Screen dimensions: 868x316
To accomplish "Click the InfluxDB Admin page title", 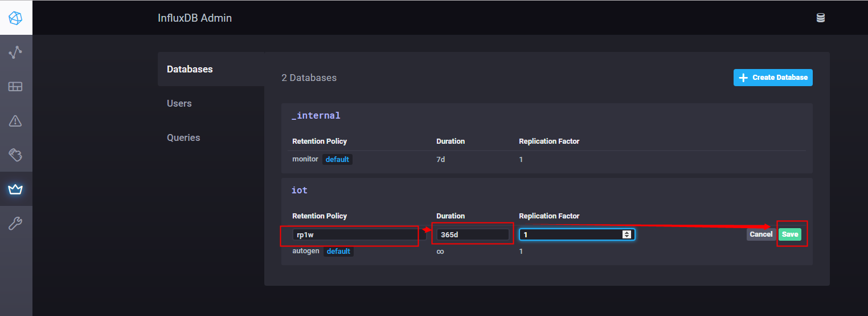I will (195, 18).
